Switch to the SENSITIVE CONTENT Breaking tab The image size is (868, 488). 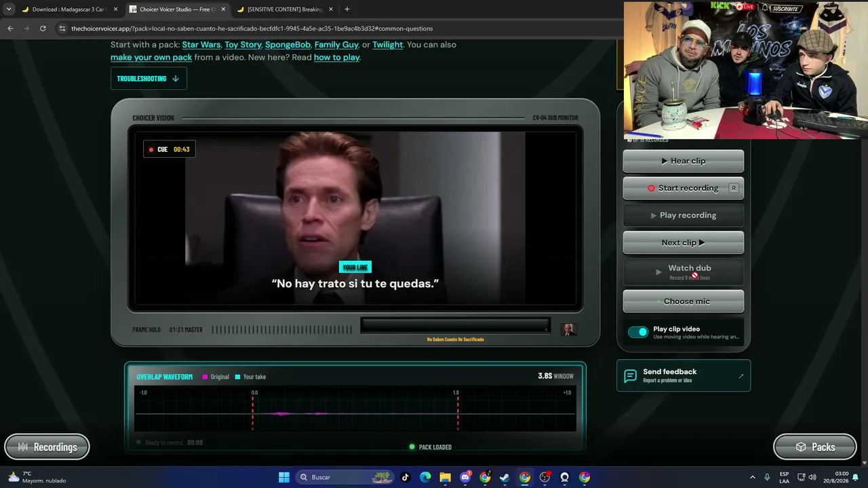[x=285, y=9]
